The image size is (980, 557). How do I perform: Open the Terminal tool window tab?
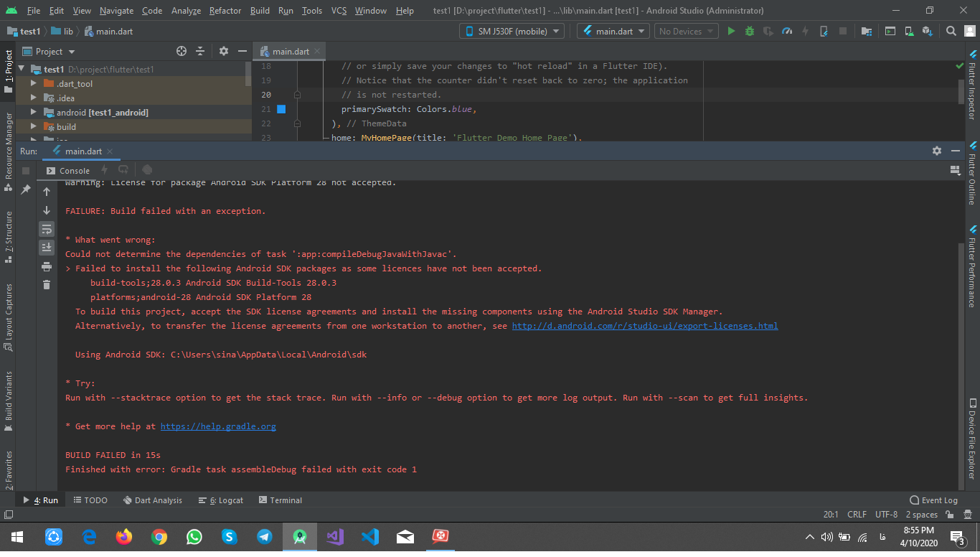281,500
